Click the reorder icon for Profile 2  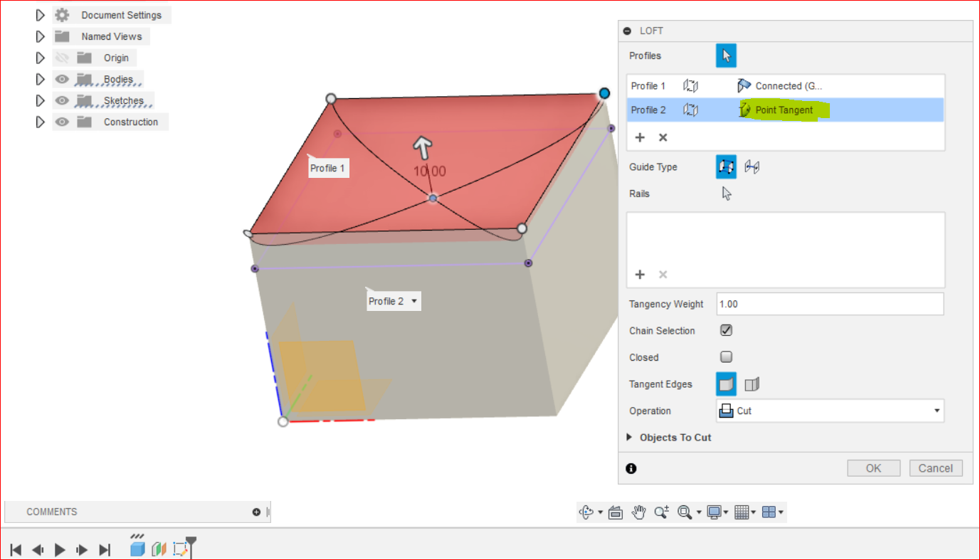(690, 110)
